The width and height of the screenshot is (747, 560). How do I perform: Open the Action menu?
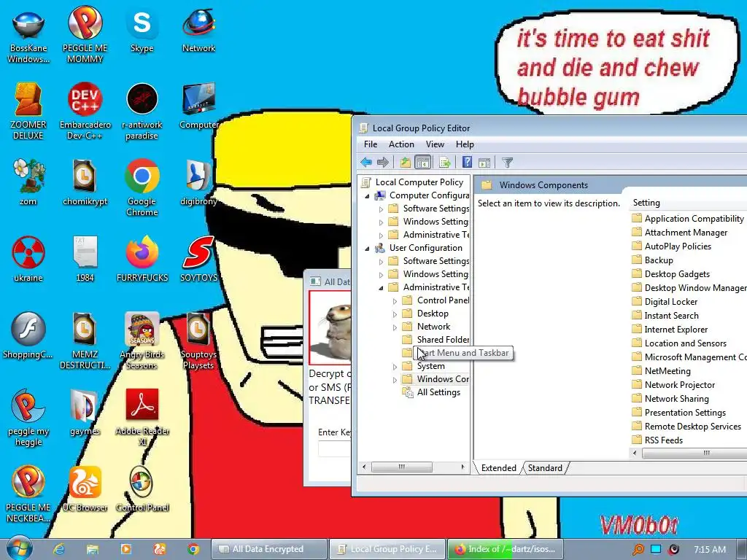point(401,144)
